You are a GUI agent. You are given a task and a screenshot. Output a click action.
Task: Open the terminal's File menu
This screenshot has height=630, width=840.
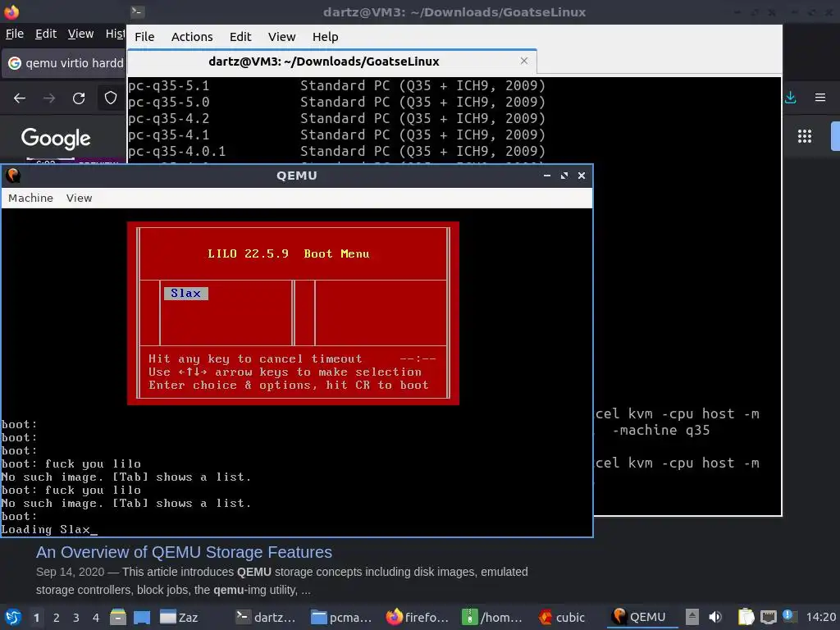pos(144,37)
